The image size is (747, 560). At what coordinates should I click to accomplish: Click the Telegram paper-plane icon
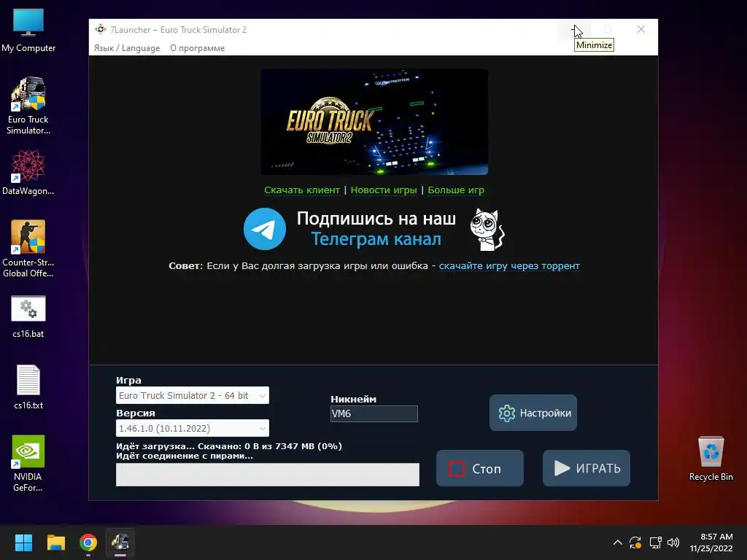265,229
